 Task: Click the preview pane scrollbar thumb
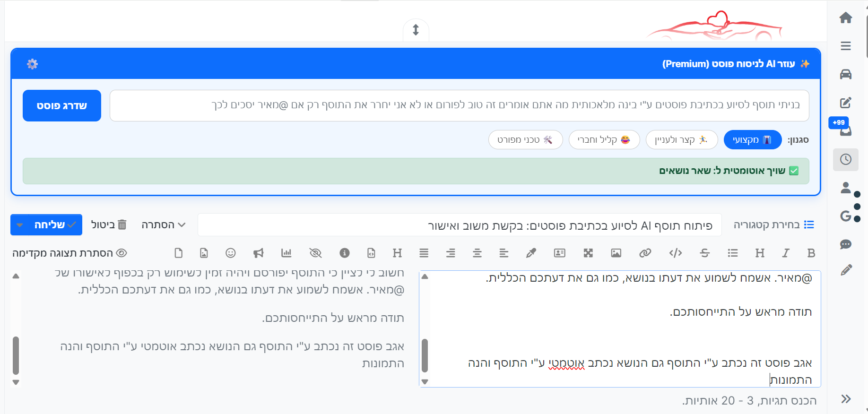click(x=16, y=355)
